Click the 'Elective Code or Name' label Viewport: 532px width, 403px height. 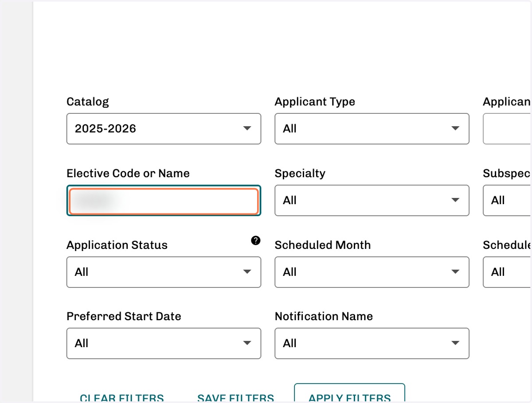click(128, 173)
